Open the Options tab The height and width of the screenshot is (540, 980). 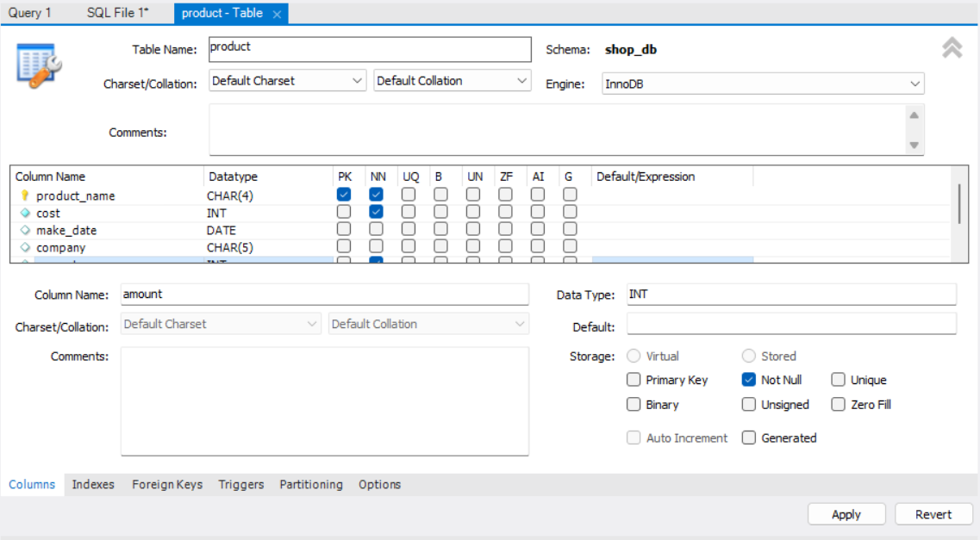[379, 484]
